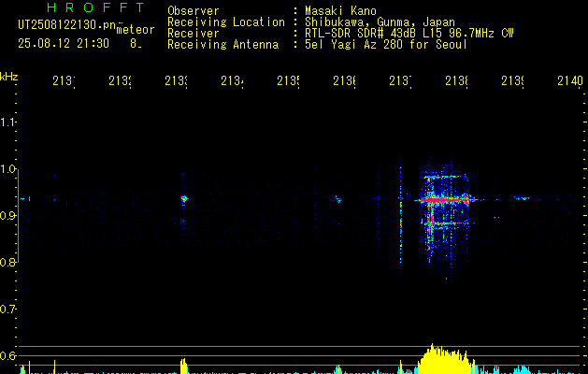
Task: Click the green HROFFT title text
Action: [95, 7]
